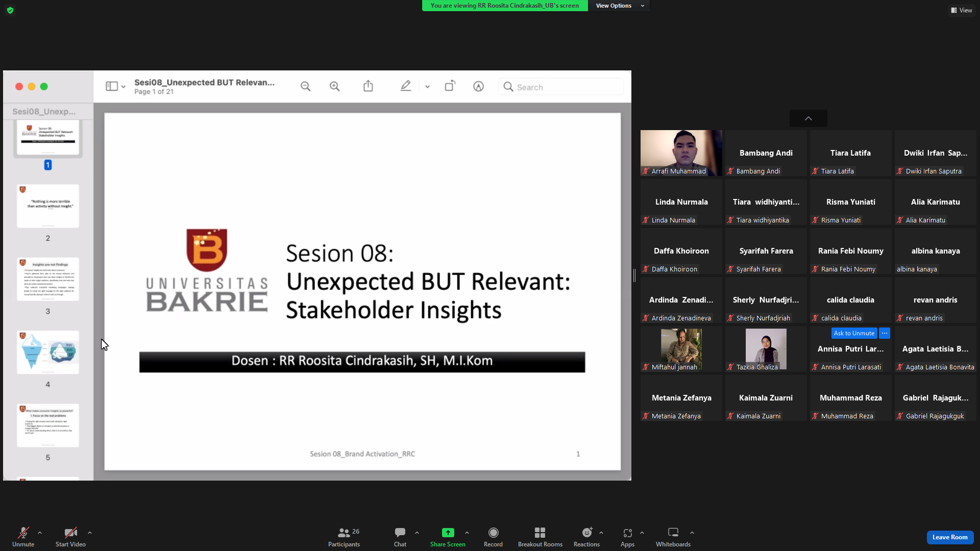Click the Leave Room button
This screenshot has height=551, width=980.
[x=950, y=537]
